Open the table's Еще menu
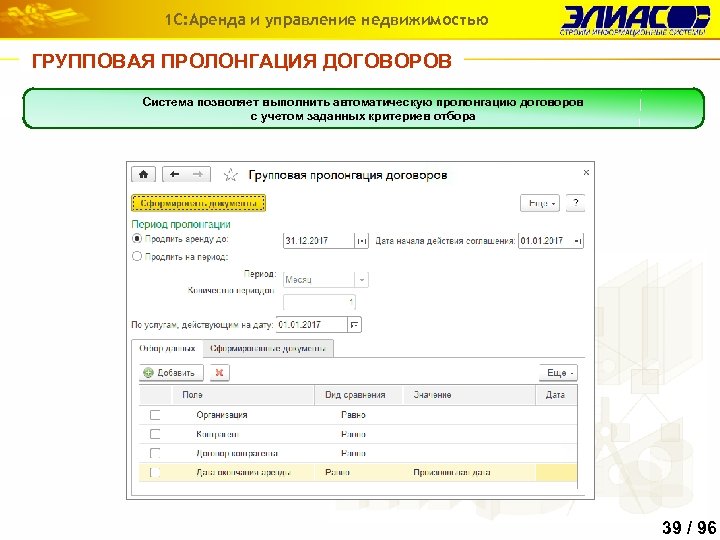720x540 pixels. tap(558, 373)
